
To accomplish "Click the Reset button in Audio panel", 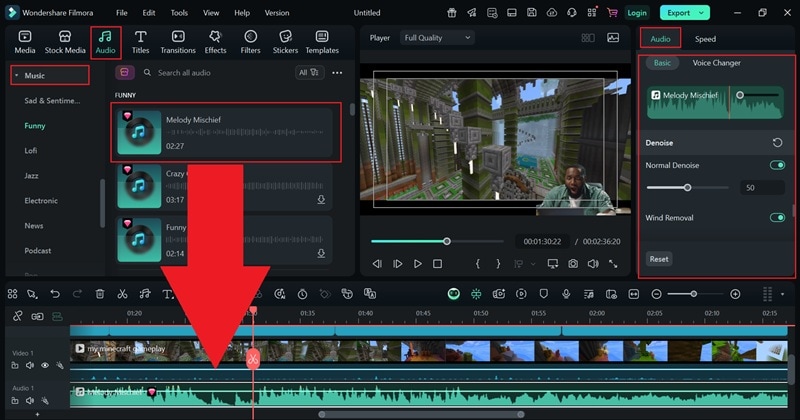I will tap(659, 259).
